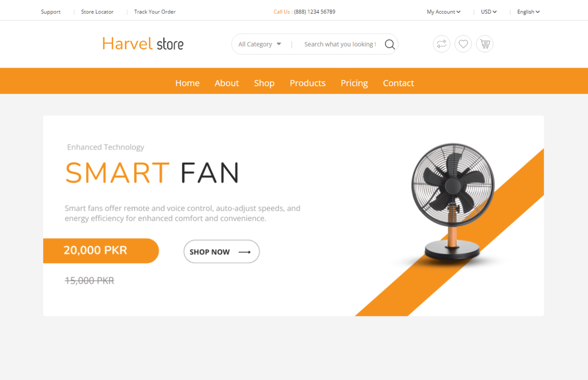This screenshot has height=380, width=588.
Task: Expand the All Category dropdown
Action: coord(260,44)
